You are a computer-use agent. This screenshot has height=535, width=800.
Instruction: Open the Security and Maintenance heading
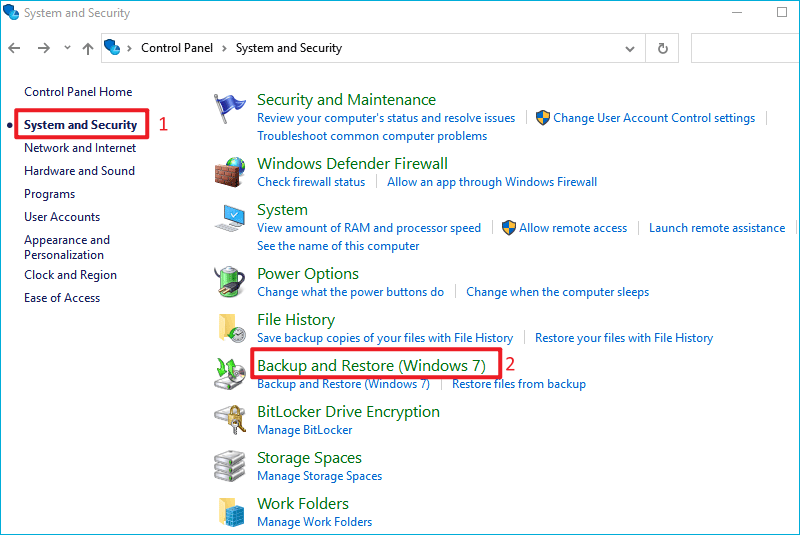346,99
